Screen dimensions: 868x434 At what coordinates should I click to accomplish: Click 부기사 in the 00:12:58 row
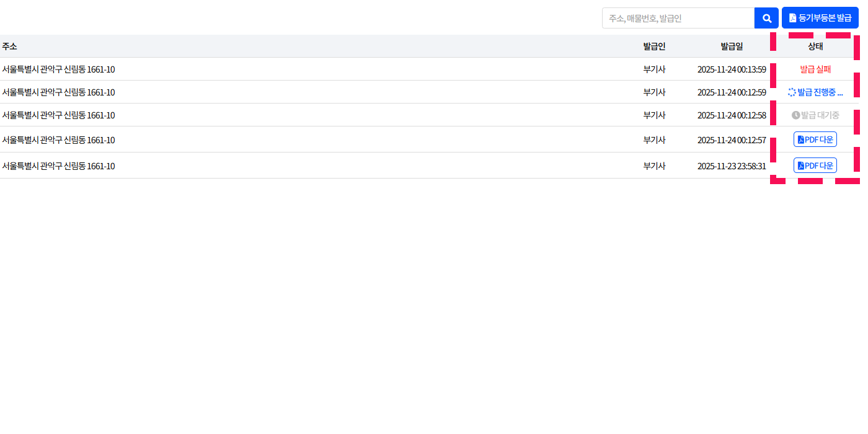point(654,115)
